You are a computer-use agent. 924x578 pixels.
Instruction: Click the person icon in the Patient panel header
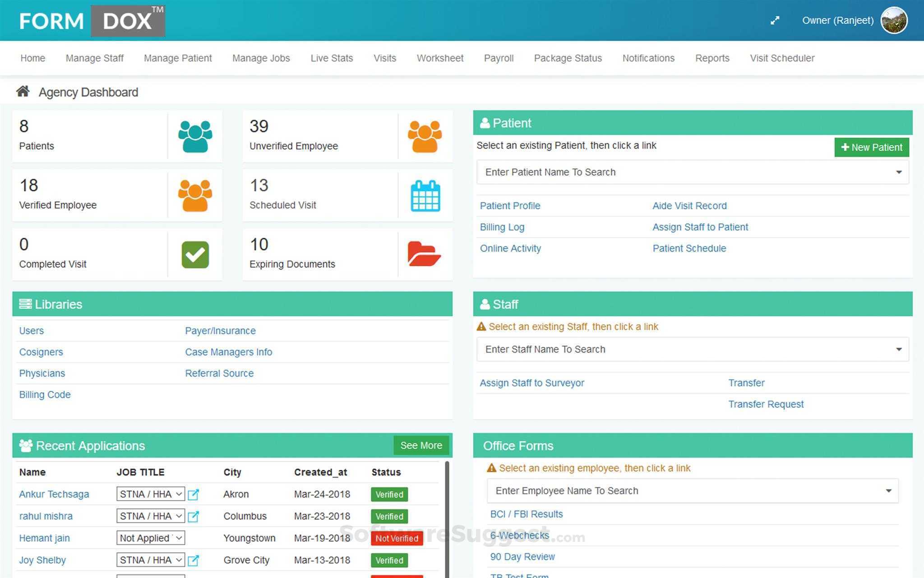[485, 122]
